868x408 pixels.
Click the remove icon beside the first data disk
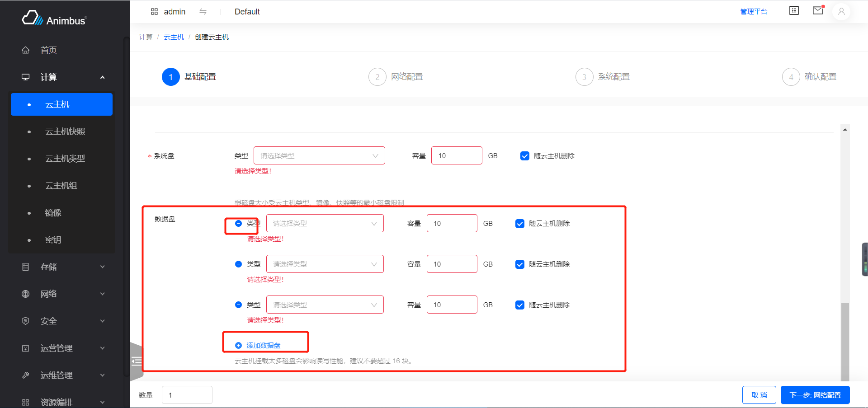pos(238,223)
